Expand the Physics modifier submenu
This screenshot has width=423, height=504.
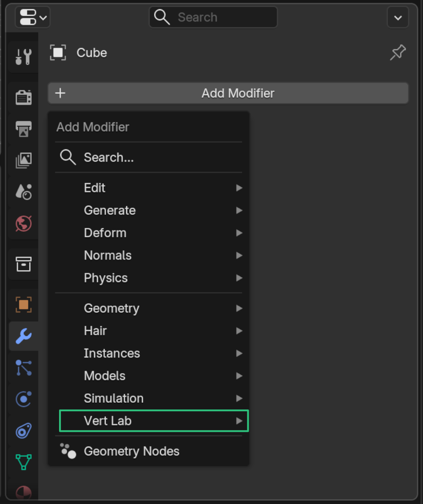click(149, 278)
